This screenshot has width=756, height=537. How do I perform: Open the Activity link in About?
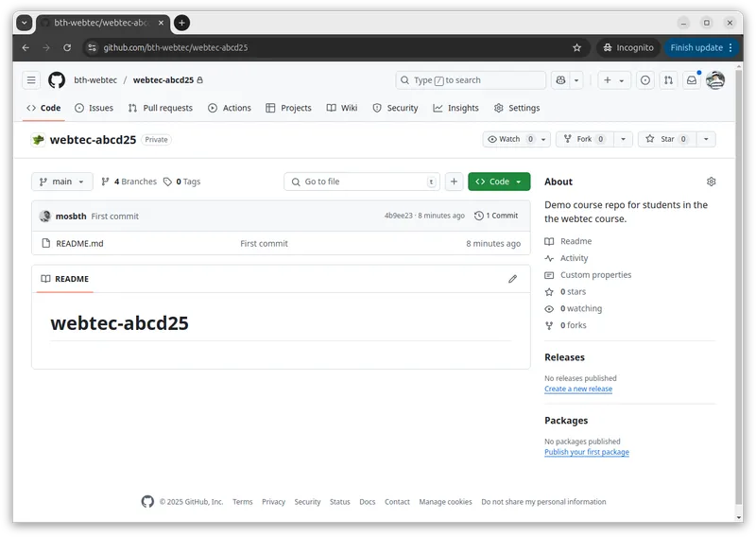pyautogui.click(x=566, y=258)
